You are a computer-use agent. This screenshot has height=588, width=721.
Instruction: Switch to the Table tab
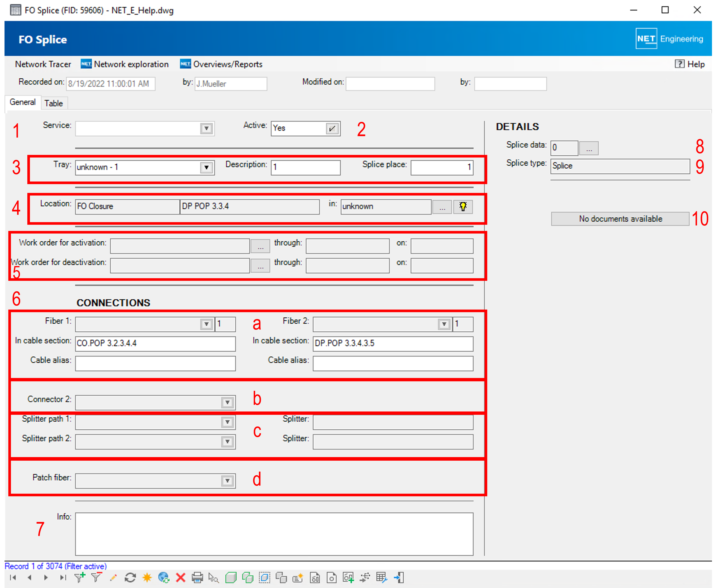53,103
